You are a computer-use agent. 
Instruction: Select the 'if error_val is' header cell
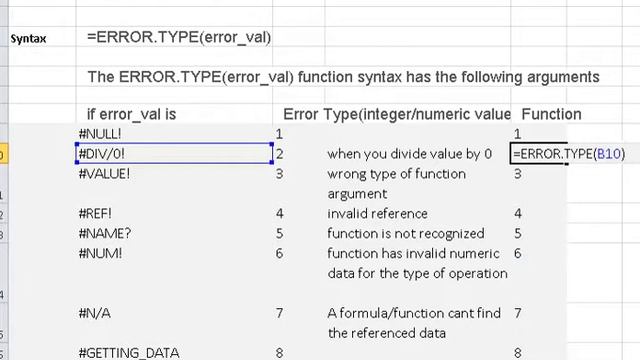coord(131,114)
